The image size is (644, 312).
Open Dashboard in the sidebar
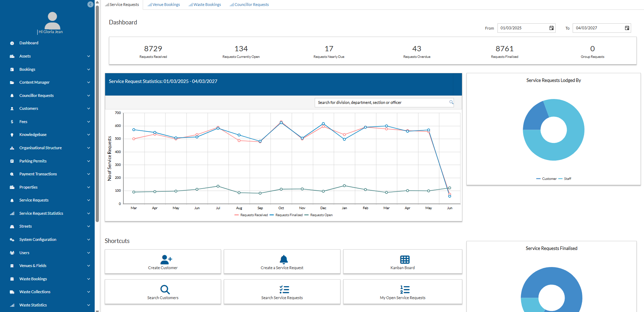29,43
